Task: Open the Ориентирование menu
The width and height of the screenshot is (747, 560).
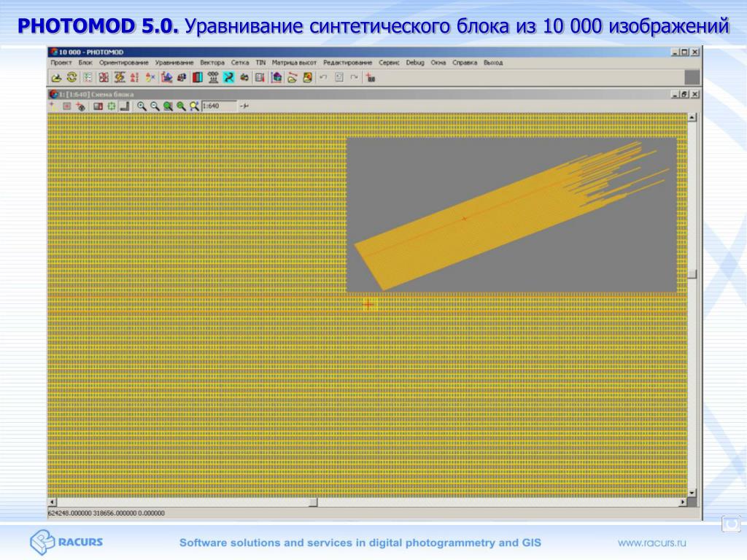Action: (x=124, y=63)
